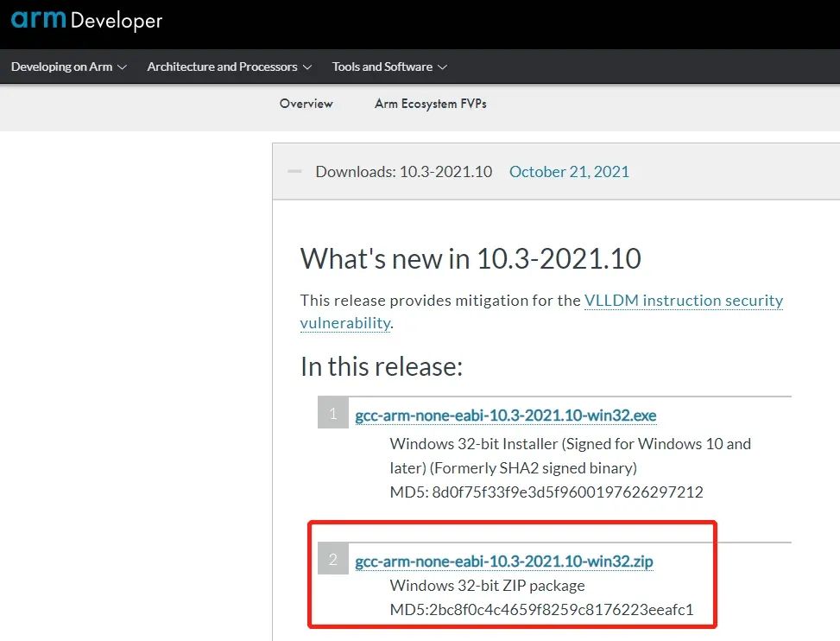Open the VLLDM instruction security link
This screenshot has height=641, width=840.
684,300
